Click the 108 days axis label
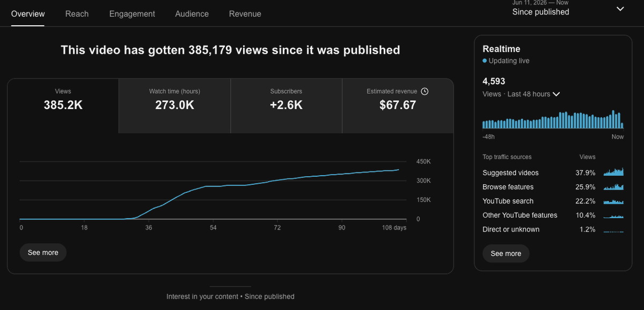This screenshot has height=310, width=644. [x=394, y=228]
